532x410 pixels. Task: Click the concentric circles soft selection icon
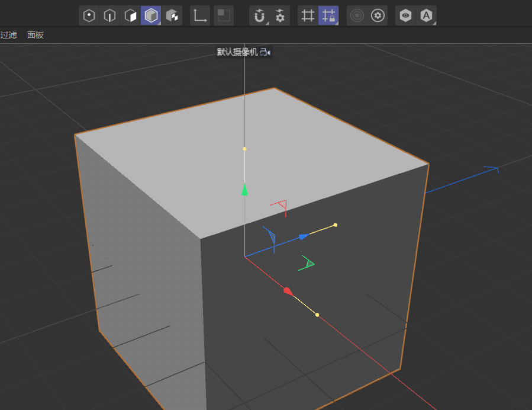tap(356, 16)
